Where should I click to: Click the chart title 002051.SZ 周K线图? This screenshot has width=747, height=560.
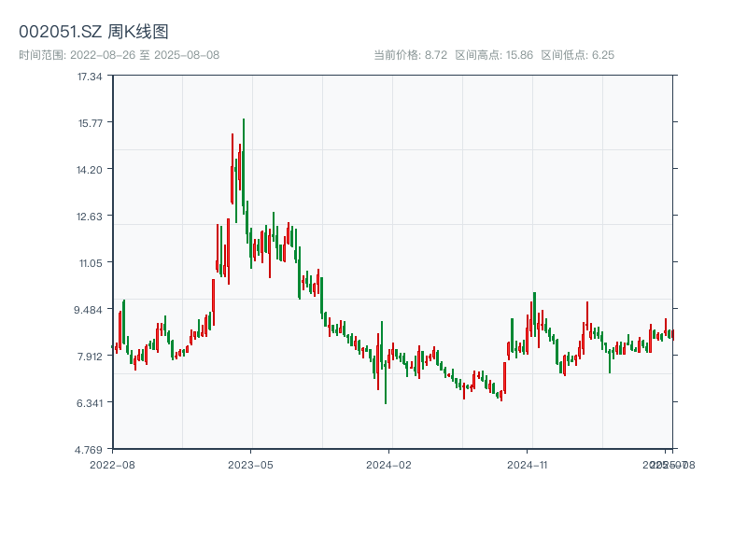click(x=93, y=32)
